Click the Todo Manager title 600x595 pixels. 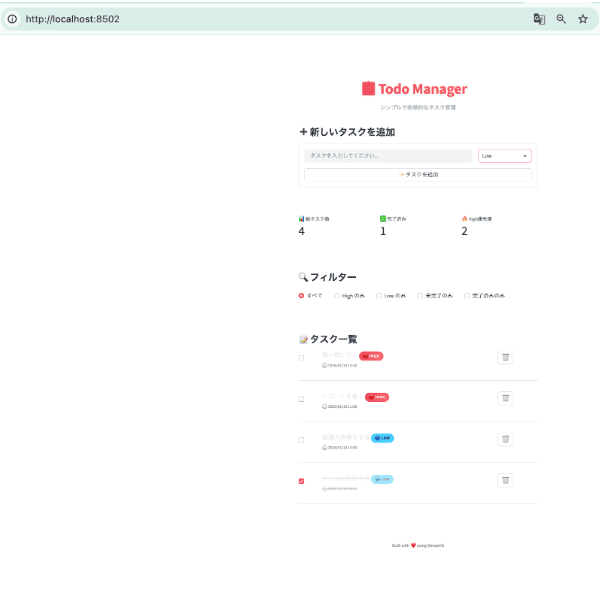(x=422, y=89)
